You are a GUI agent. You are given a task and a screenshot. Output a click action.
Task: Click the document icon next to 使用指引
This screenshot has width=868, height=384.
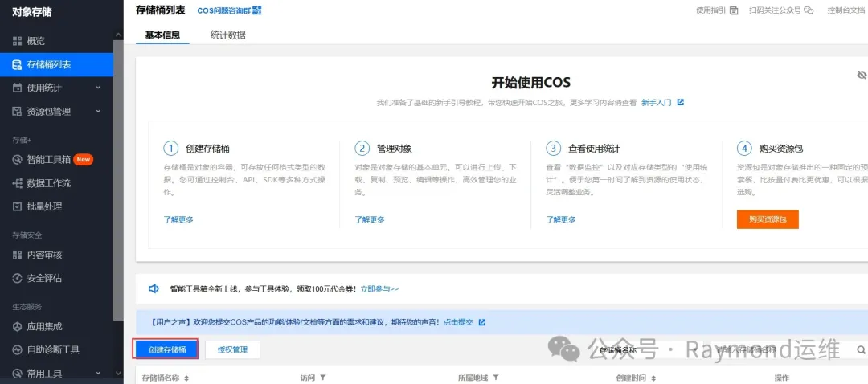734,10
